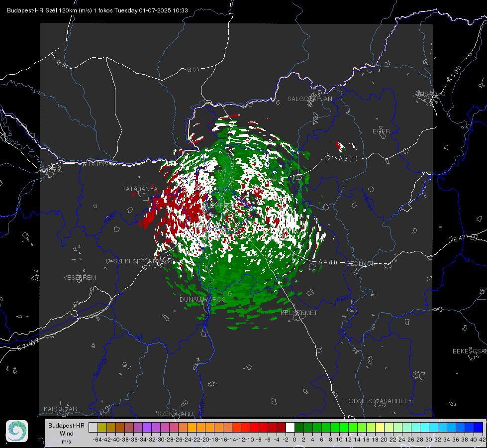
Task: Click the purple swatch between -34 and -32
Action: (147, 427)
